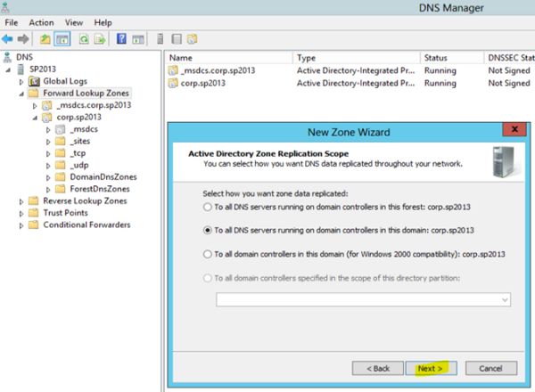Open the Action menu
This screenshot has width=535, height=392.
point(41,23)
